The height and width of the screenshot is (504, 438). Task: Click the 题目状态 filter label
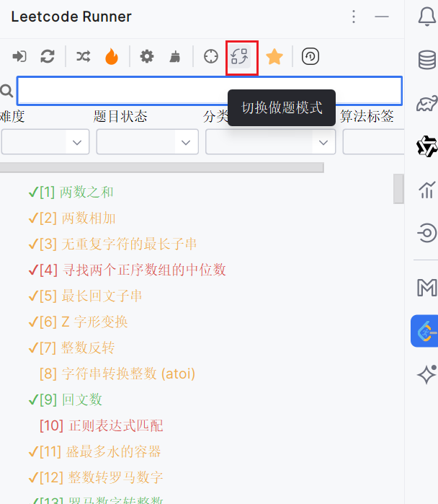point(120,116)
